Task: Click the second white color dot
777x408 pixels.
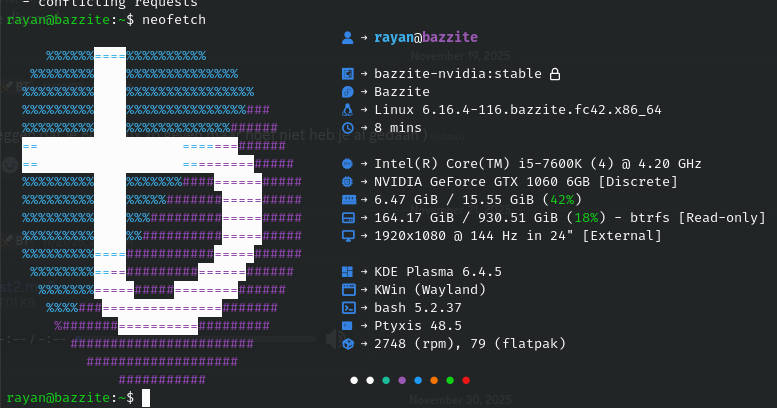Action: (x=370, y=380)
